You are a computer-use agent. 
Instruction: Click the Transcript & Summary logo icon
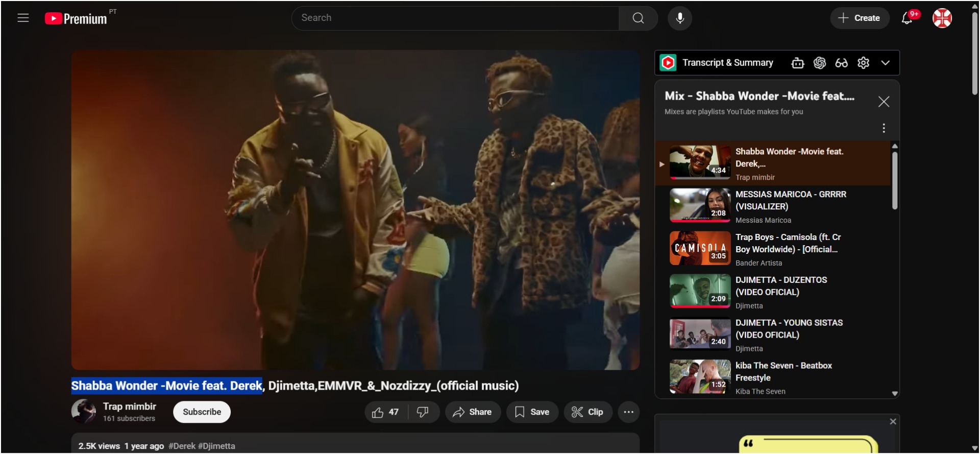[668, 63]
